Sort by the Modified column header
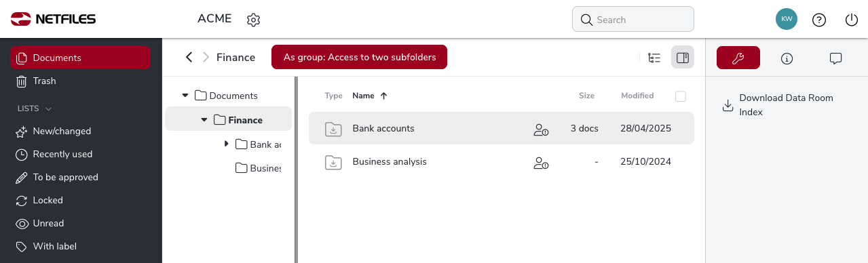Viewport: 868px width, 263px height. pyautogui.click(x=637, y=96)
